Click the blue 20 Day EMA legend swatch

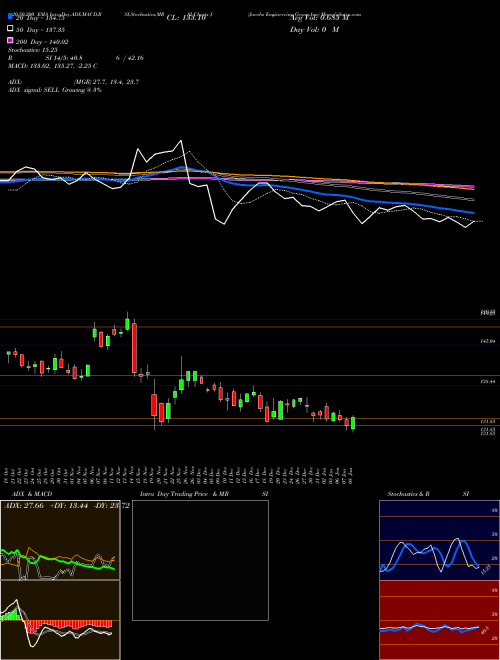pos(10,16)
